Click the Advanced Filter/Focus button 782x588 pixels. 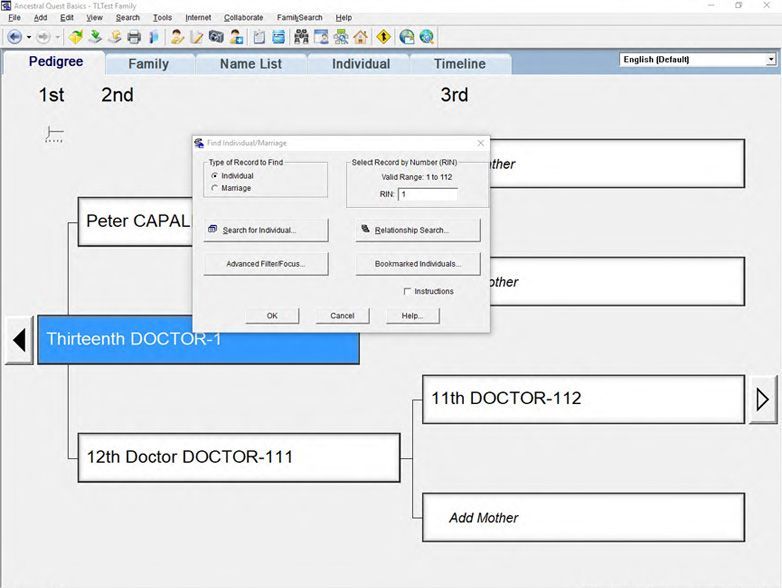coord(266,264)
